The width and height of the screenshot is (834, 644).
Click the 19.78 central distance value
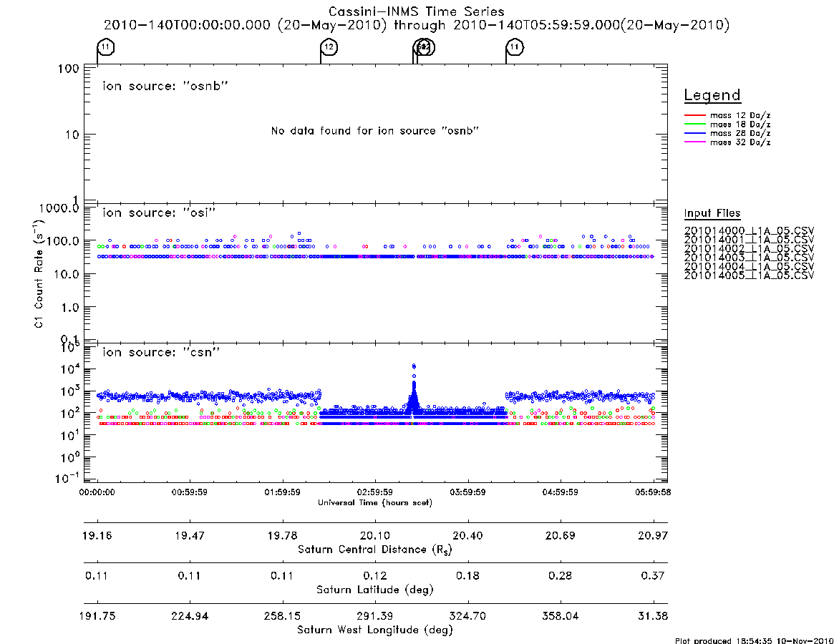tap(283, 535)
